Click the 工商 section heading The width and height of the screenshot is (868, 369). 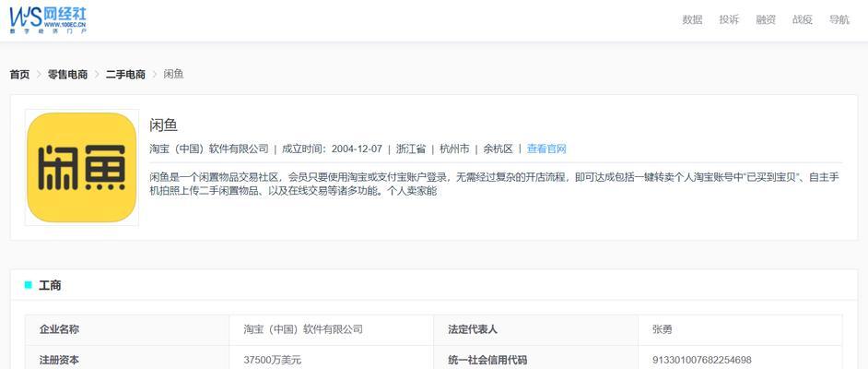tap(50, 286)
